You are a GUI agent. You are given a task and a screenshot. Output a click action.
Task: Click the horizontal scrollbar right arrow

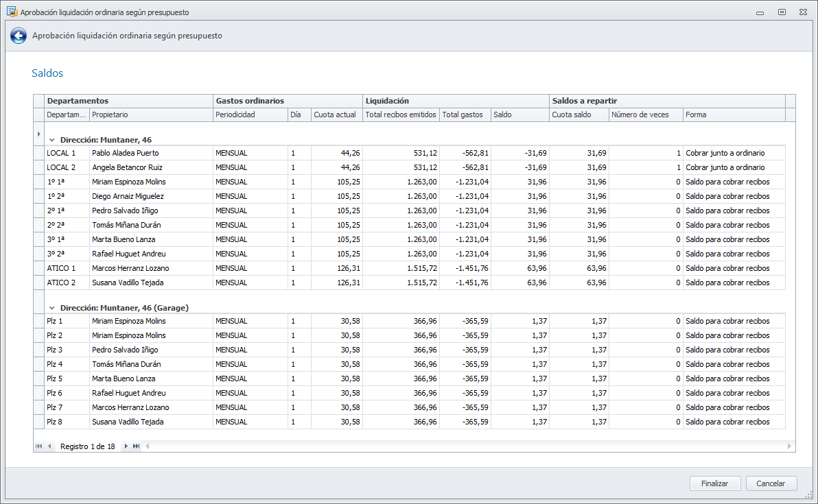click(790, 446)
